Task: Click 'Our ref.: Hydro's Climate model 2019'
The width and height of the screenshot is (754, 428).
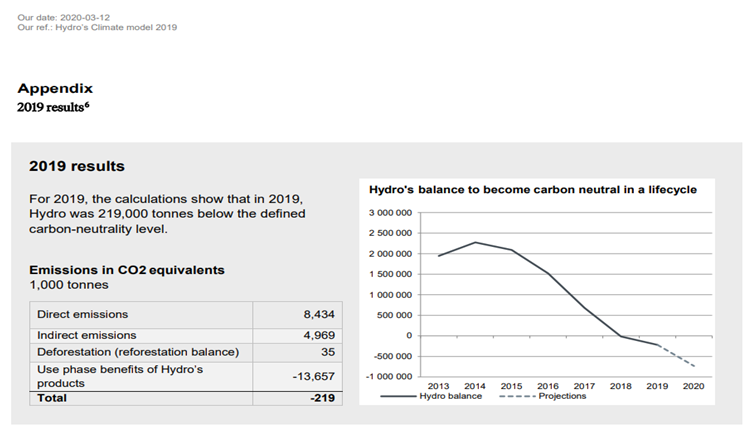Action: (x=97, y=27)
